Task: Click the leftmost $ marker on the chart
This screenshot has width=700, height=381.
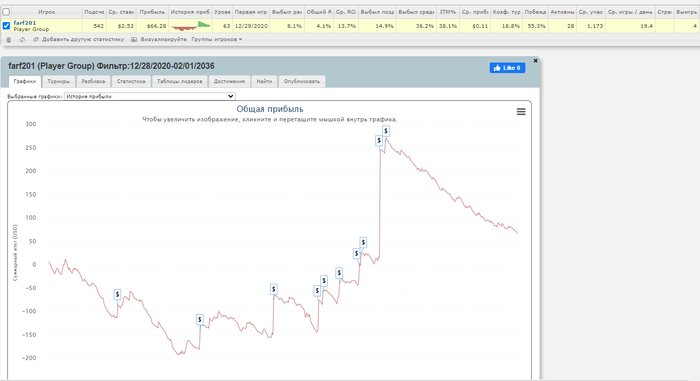Action: pos(117,294)
